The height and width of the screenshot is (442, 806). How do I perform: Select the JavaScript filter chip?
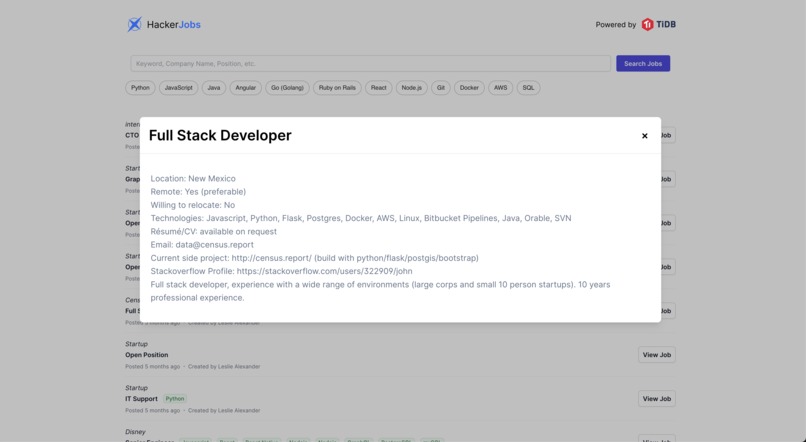(x=178, y=88)
